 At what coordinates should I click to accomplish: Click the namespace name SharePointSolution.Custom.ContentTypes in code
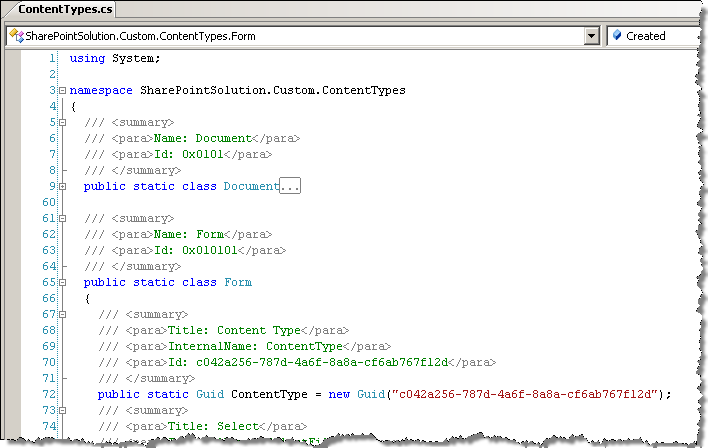click(273, 90)
